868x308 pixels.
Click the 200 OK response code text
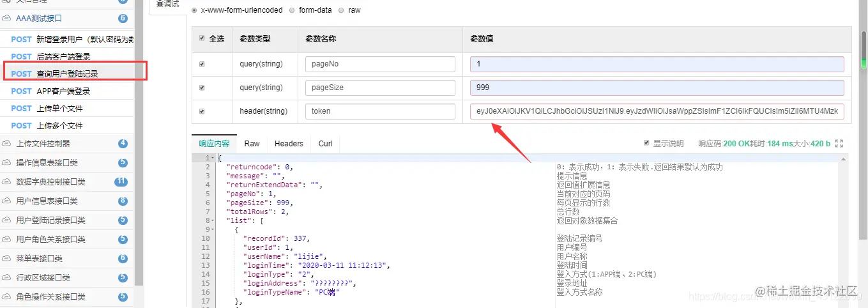tap(736, 144)
